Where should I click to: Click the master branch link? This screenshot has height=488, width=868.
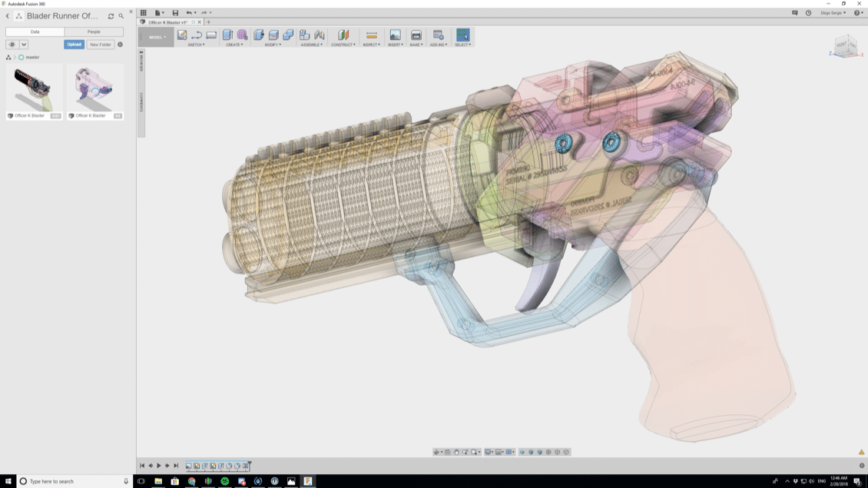(32, 57)
